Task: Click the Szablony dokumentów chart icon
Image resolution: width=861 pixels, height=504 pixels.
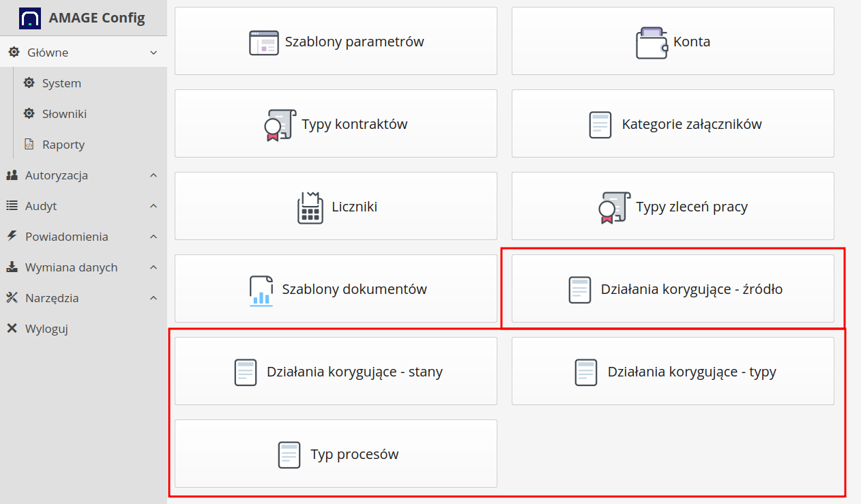Action: (x=261, y=290)
